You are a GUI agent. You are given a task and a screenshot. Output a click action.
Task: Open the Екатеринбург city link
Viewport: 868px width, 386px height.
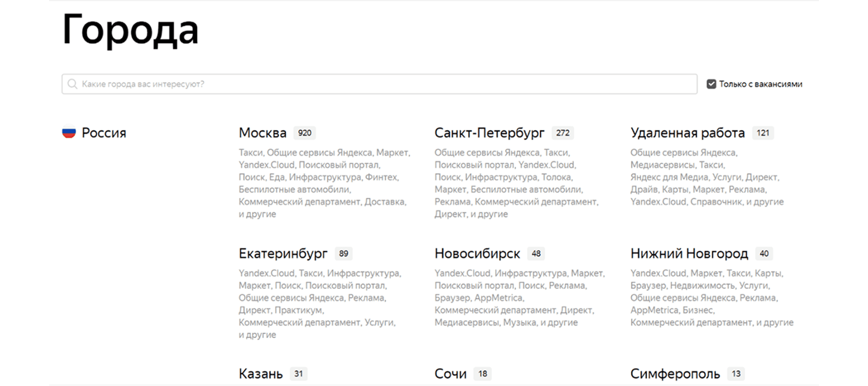click(283, 254)
